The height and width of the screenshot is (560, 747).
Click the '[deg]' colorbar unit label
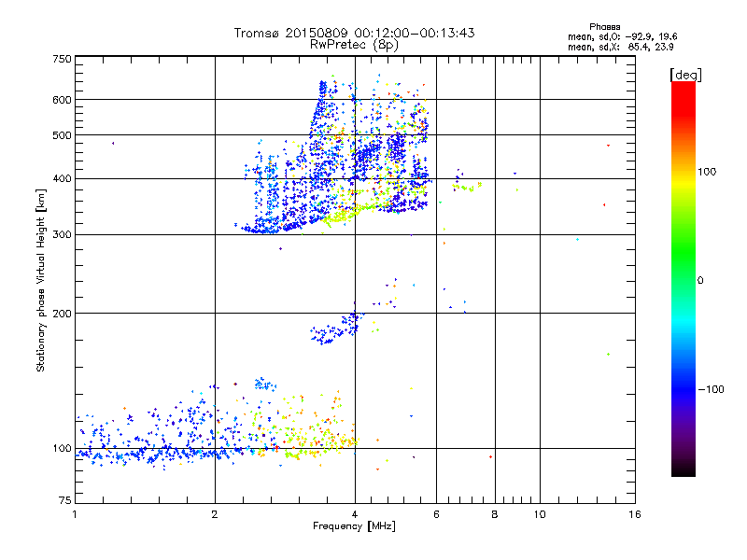point(685,76)
